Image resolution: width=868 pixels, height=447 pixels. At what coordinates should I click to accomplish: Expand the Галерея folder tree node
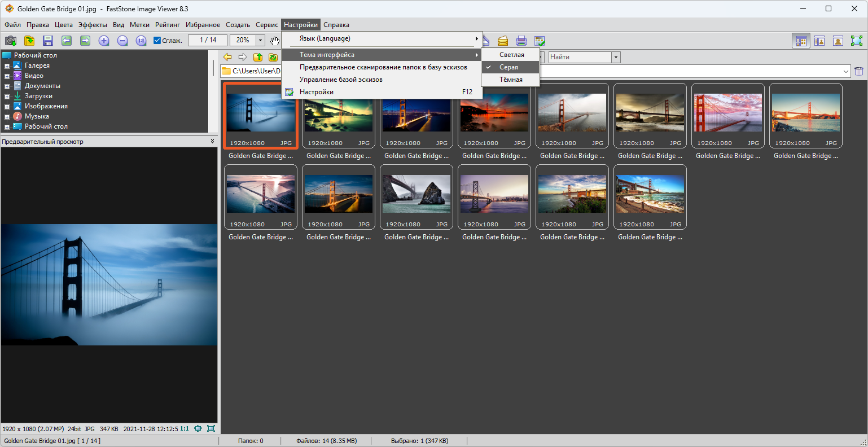[x=7, y=66]
